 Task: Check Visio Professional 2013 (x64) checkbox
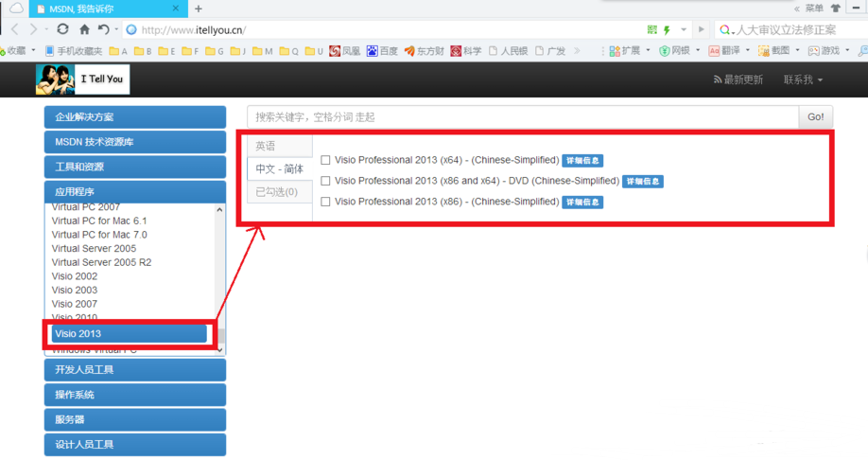click(x=325, y=161)
